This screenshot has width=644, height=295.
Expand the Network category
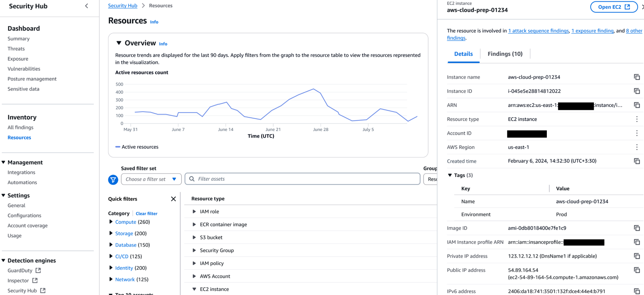[x=111, y=279]
